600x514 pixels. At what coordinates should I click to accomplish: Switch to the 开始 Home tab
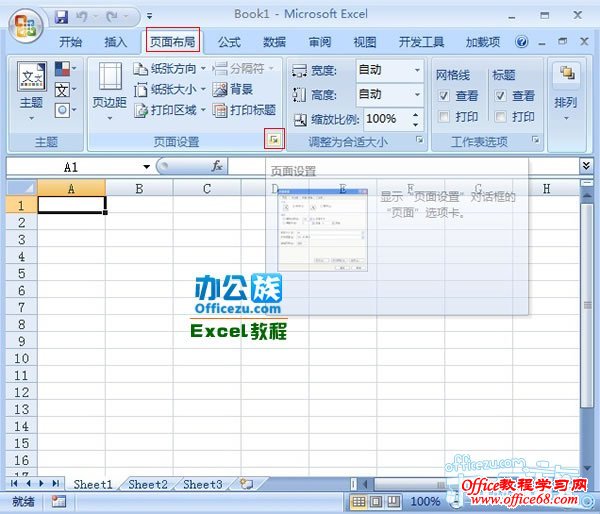point(70,42)
